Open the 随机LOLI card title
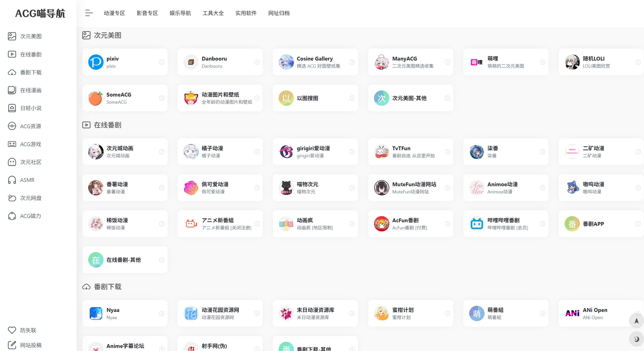Viewport: 644px width, 351px height. click(x=593, y=58)
